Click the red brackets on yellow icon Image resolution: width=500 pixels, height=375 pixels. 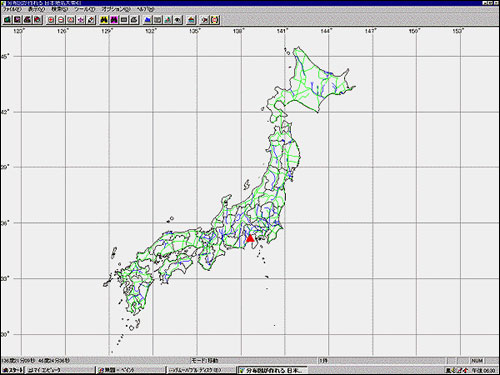[215, 20]
